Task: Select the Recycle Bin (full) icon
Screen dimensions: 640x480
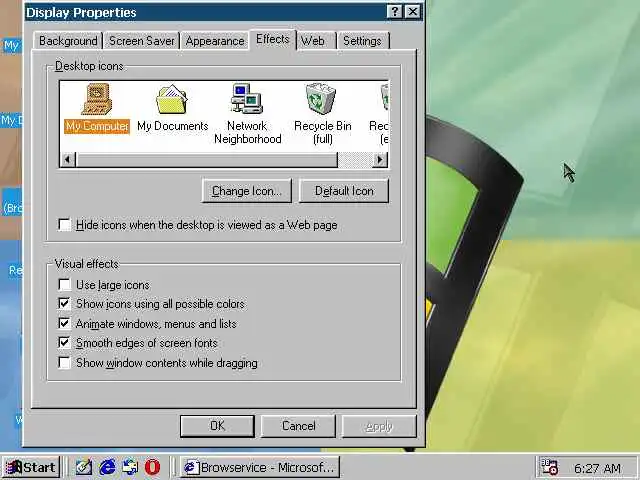Action: click(322, 114)
